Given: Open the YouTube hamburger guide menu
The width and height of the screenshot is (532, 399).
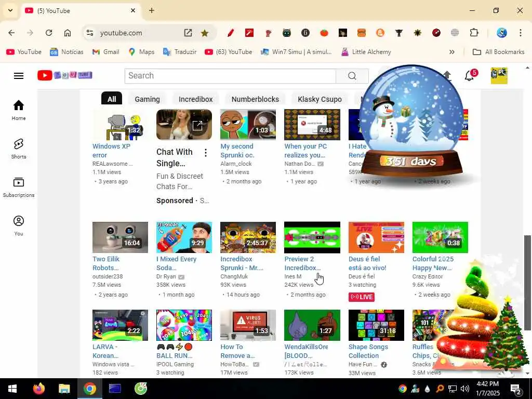Looking at the screenshot, I should pos(19,76).
